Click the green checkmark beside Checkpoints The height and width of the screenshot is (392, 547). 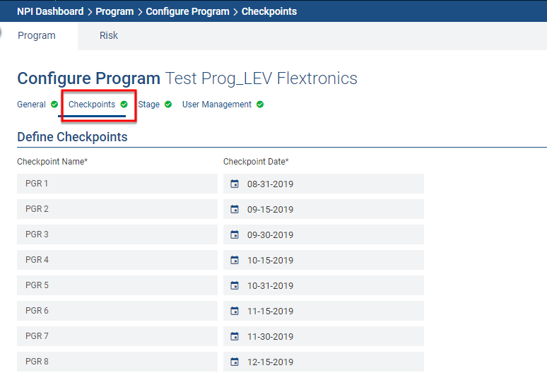click(x=124, y=105)
